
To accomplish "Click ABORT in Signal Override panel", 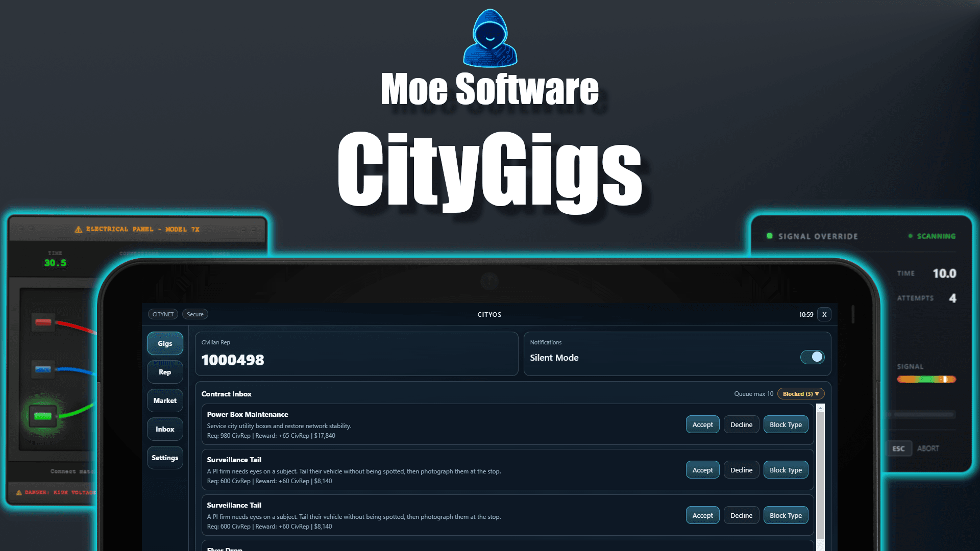I will (927, 448).
